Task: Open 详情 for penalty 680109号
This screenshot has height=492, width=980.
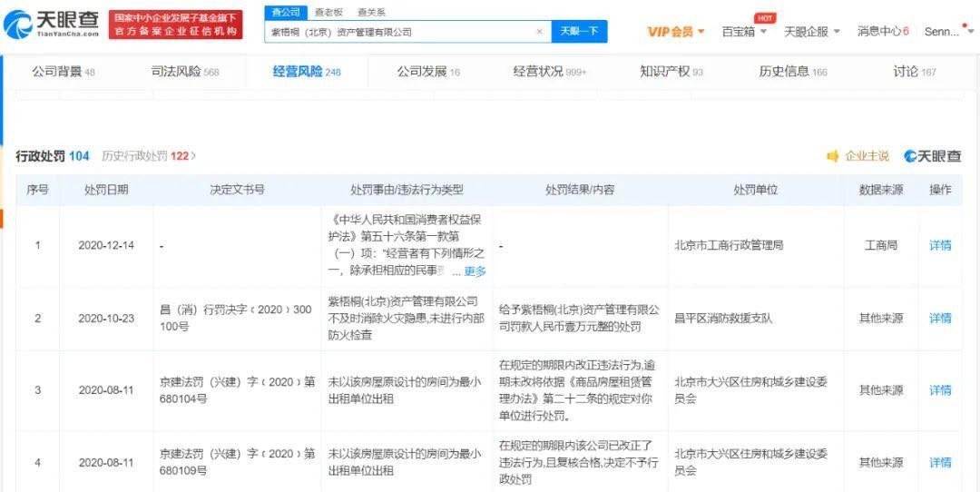Action: [940, 463]
